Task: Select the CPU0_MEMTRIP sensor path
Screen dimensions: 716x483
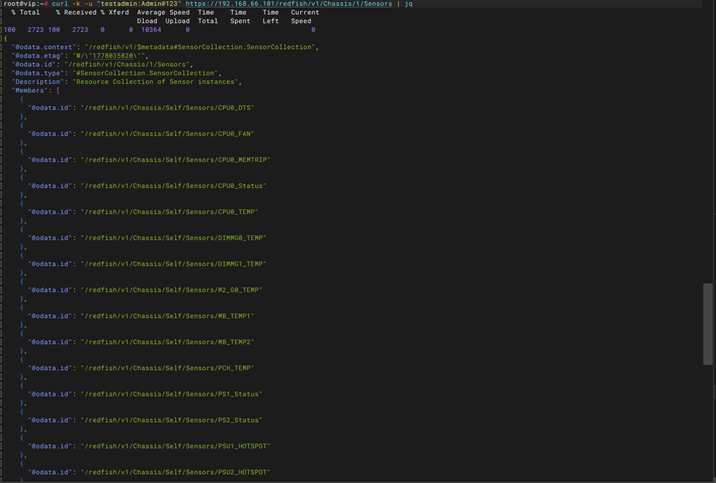Action: pyautogui.click(x=175, y=160)
